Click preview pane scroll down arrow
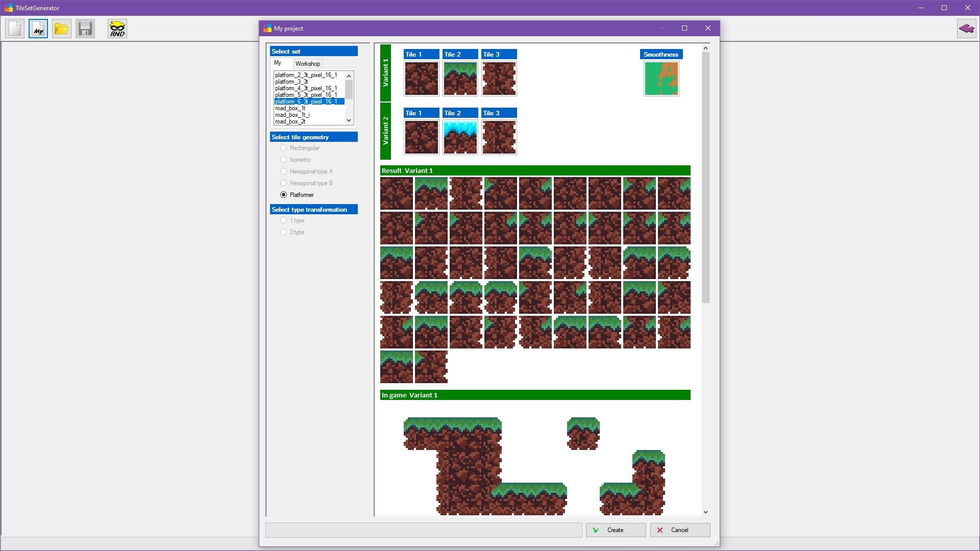This screenshot has width=980, height=551. pyautogui.click(x=705, y=512)
